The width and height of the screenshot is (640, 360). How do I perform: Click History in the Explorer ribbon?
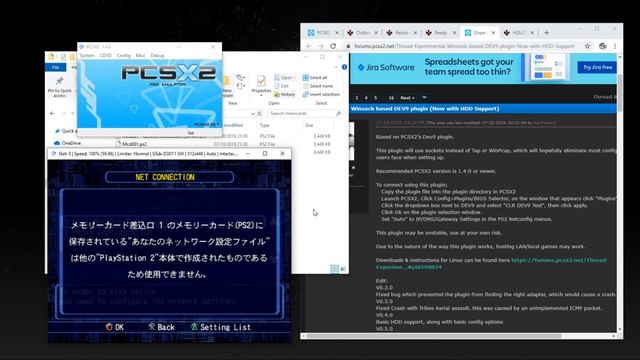pos(284,94)
